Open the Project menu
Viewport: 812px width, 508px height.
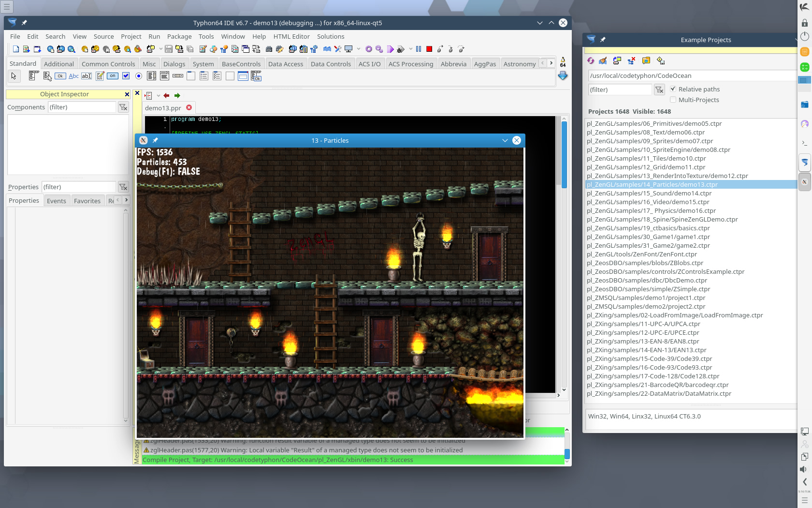[x=131, y=36]
